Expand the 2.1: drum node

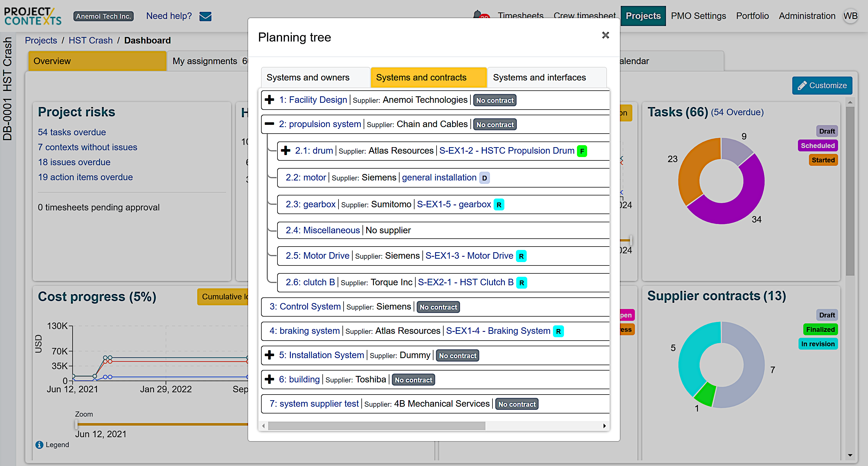point(285,151)
